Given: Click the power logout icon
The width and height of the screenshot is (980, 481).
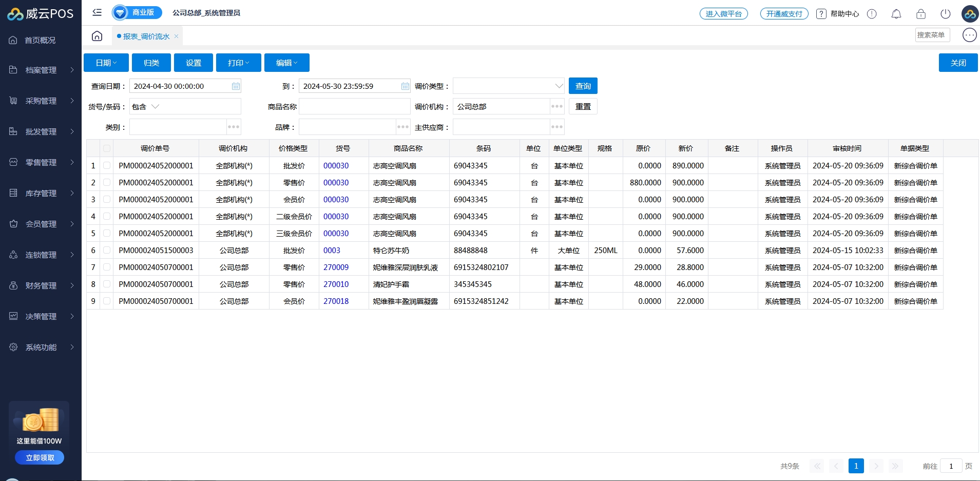Looking at the screenshot, I should 945,14.
